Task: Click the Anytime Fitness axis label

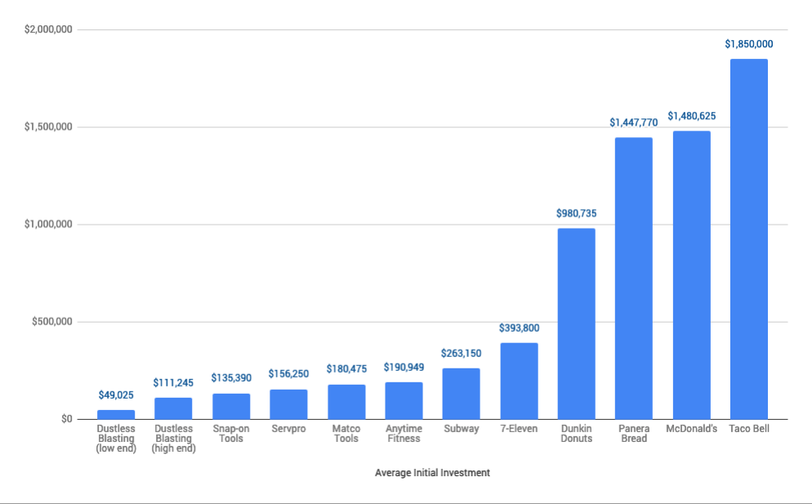Action: click(404, 434)
